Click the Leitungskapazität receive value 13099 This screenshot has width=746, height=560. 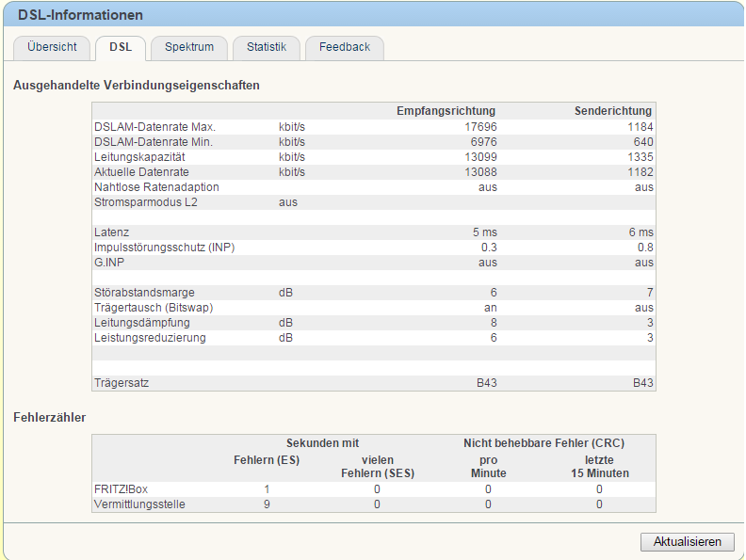coord(480,157)
